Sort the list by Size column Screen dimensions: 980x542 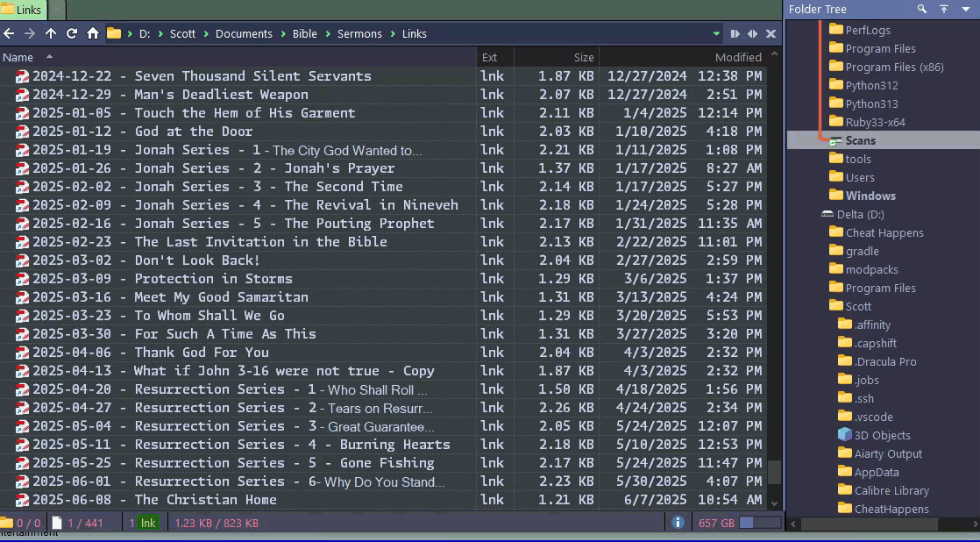pos(583,57)
